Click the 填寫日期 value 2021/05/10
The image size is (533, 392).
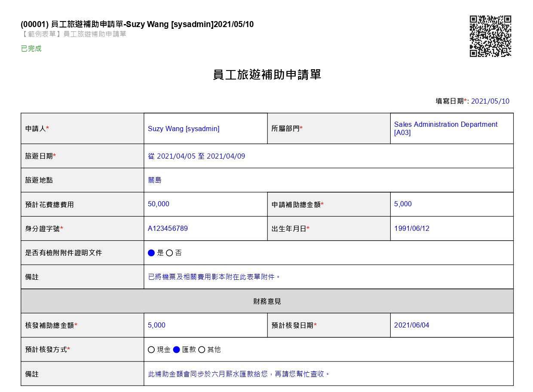pyautogui.click(x=490, y=101)
